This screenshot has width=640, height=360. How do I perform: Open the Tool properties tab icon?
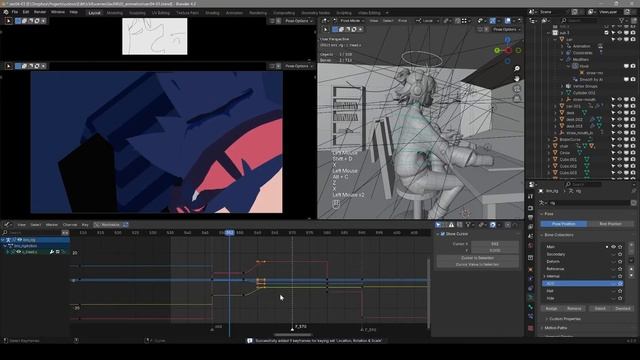(x=530, y=197)
